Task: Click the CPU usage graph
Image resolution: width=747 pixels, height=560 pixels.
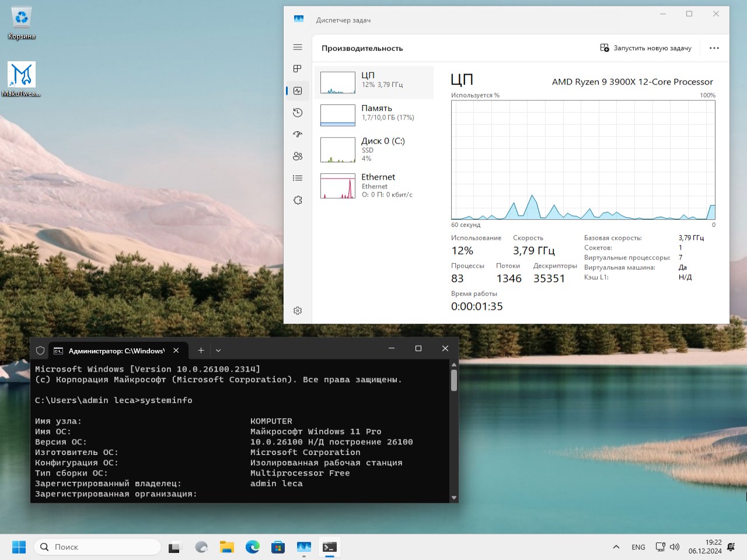Action: pos(583,160)
